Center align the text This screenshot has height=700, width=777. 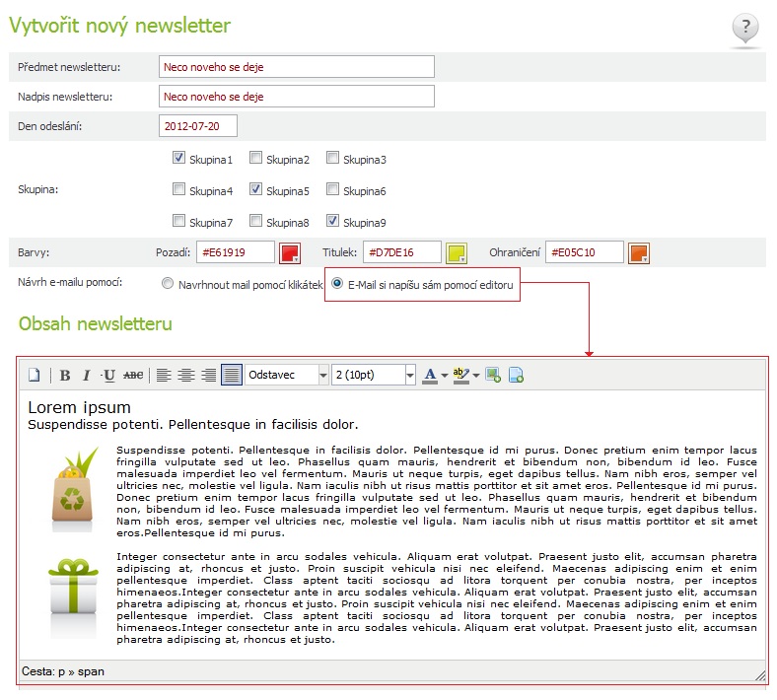pos(186,375)
